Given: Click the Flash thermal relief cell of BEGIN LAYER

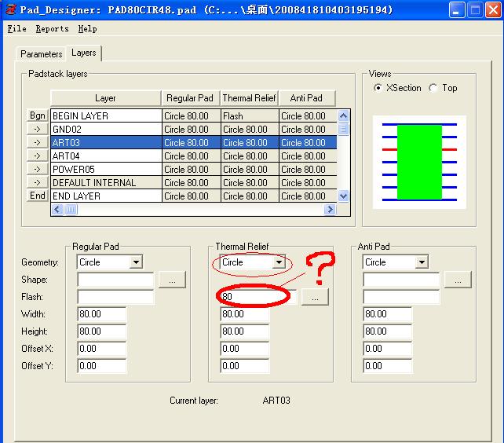Looking at the screenshot, I should pyautogui.click(x=250, y=115).
